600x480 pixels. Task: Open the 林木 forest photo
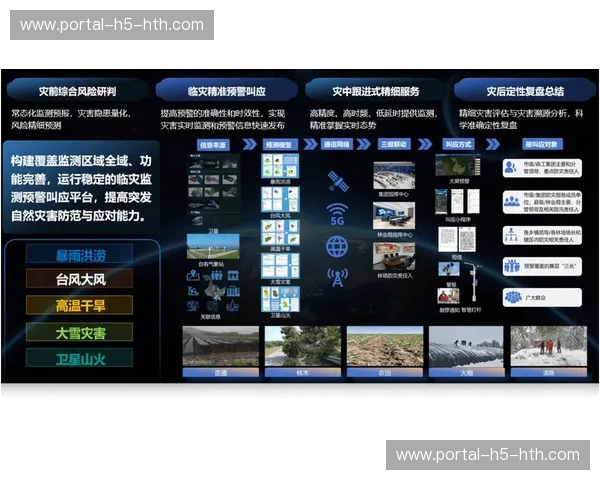click(303, 346)
